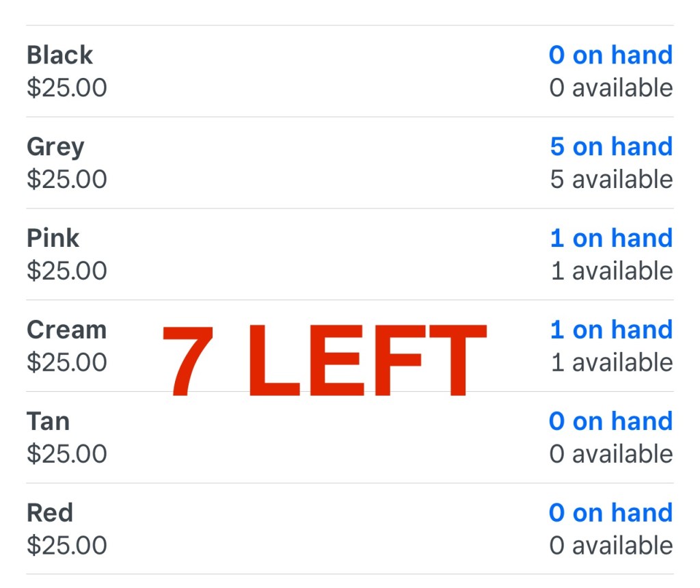Tap the Pink "1 on hand" link
700x588 pixels.
tap(610, 239)
